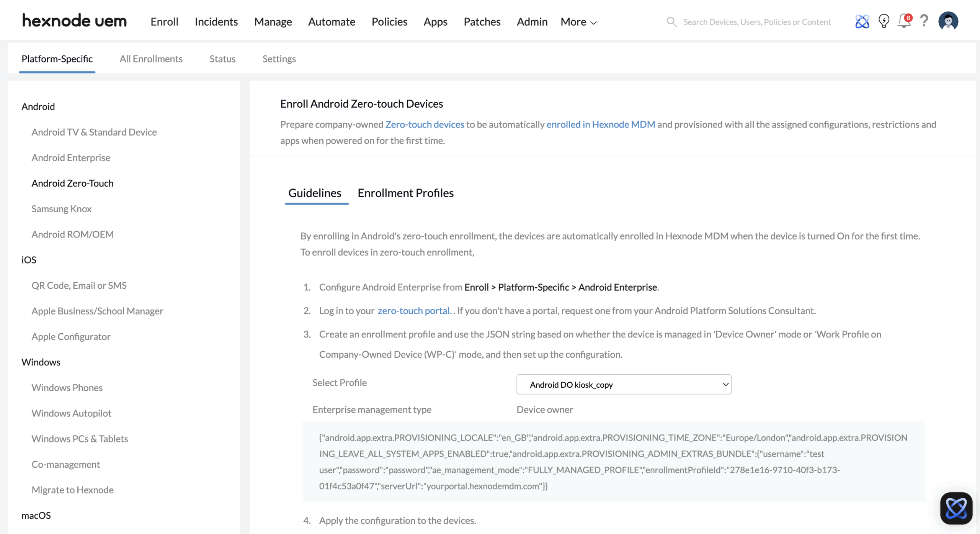Click the Hexnode UEM logo

point(74,21)
